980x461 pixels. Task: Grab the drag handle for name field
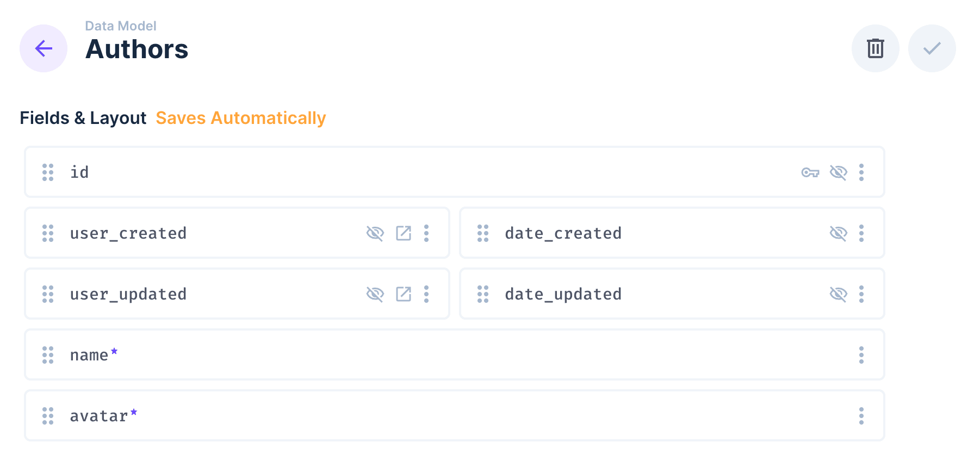[x=48, y=355]
